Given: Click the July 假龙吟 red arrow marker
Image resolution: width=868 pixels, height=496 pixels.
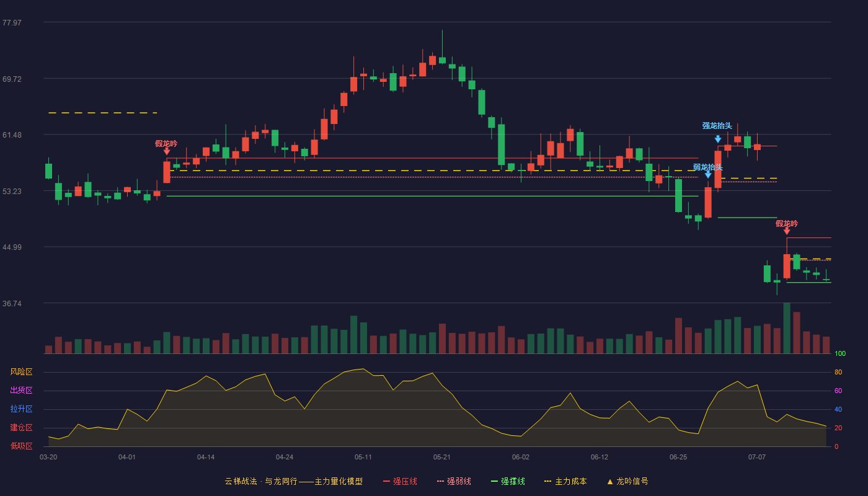Looking at the screenshot, I should pos(787,231).
